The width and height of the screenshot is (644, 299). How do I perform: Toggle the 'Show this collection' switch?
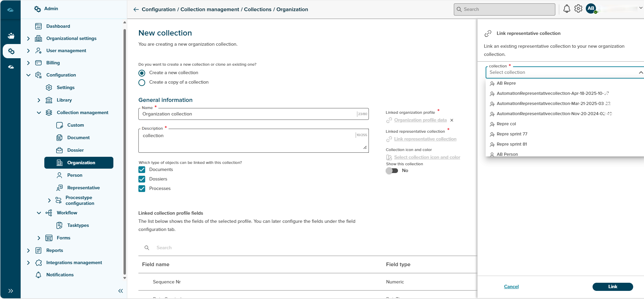(392, 171)
